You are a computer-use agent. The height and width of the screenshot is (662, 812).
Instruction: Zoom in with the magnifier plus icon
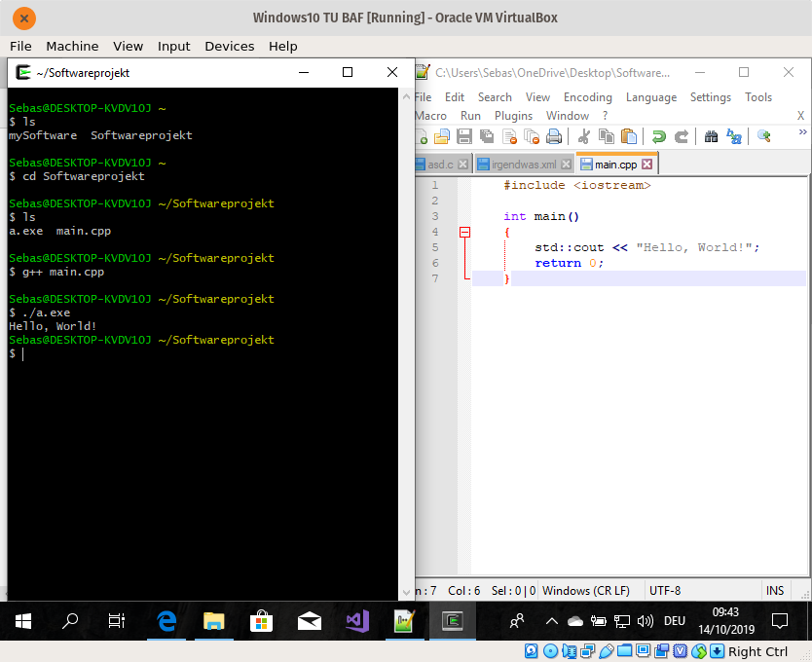coord(764,136)
